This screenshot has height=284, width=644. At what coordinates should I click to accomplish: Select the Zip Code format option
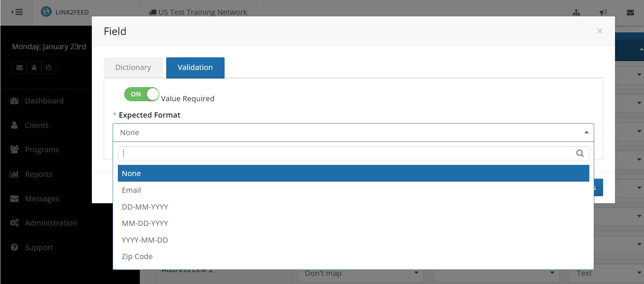tap(137, 256)
